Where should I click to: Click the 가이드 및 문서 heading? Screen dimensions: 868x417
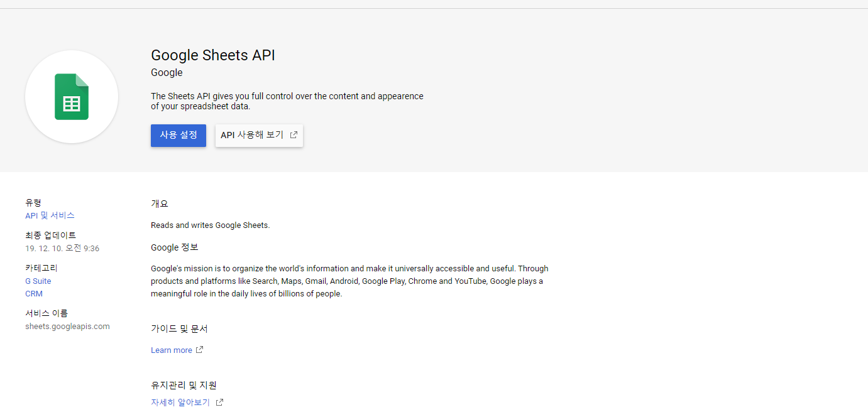point(179,328)
